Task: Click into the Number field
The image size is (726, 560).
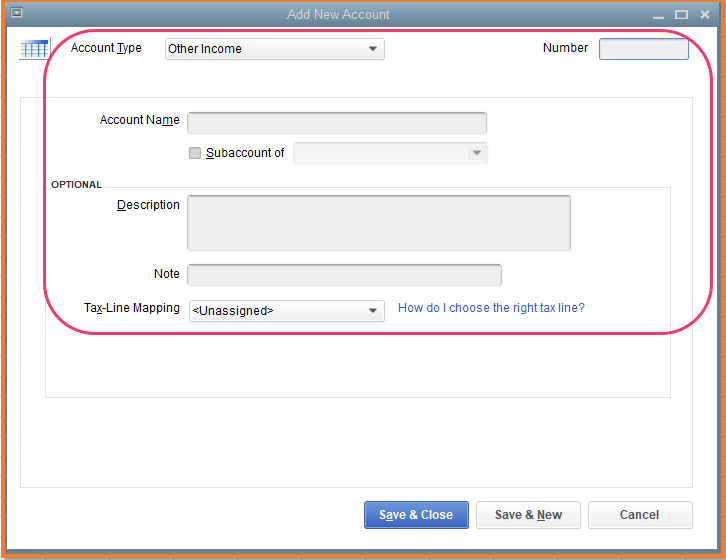Action: [643, 49]
